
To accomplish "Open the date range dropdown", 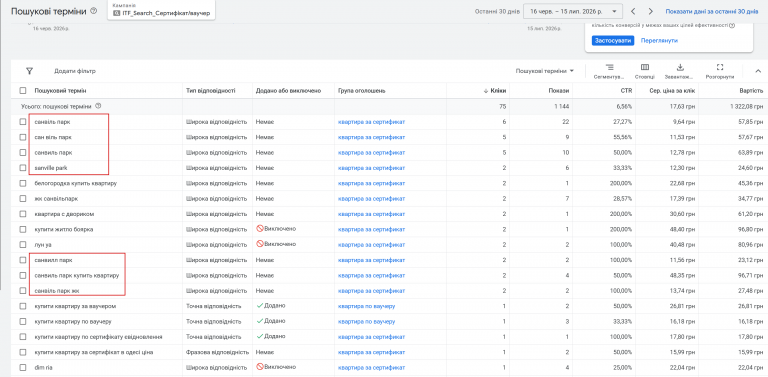I will point(573,11).
